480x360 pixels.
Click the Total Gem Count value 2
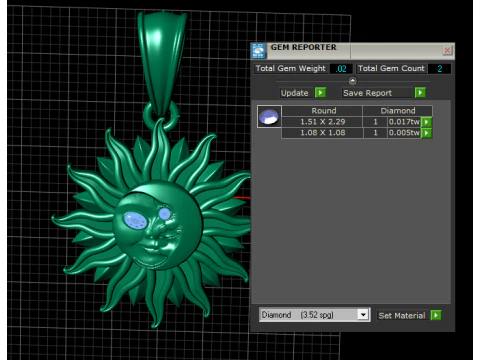click(440, 69)
